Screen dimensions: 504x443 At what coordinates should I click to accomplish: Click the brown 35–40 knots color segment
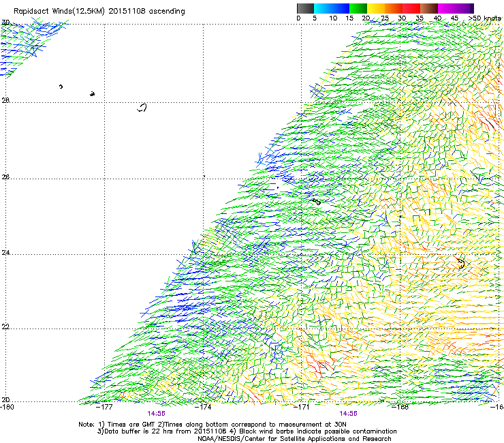coord(429,8)
